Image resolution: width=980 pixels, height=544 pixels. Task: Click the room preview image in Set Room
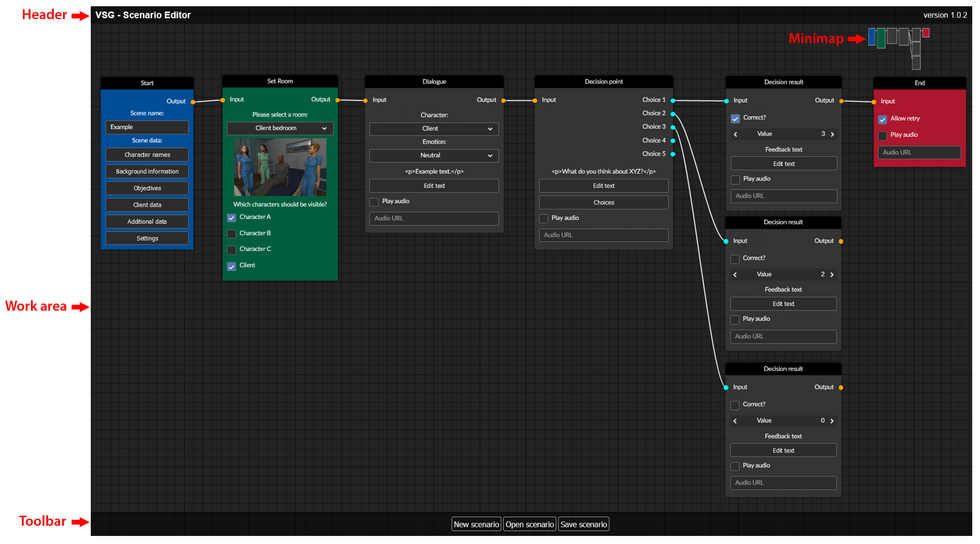280,167
